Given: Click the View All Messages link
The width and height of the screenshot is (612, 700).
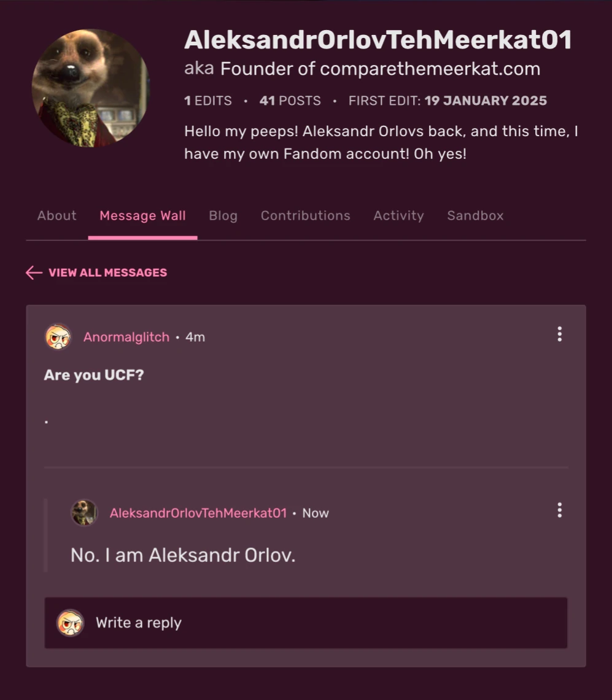Looking at the screenshot, I should pos(107,272).
